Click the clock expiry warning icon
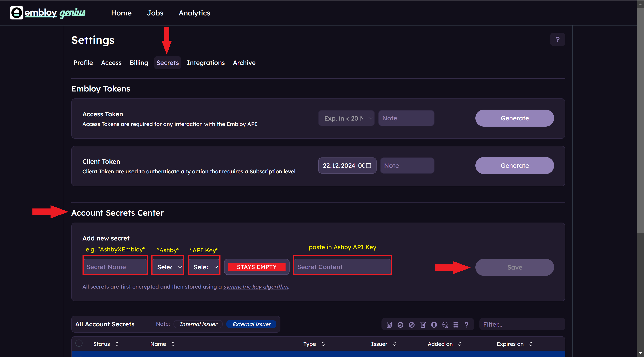 (x=445, y=325)
